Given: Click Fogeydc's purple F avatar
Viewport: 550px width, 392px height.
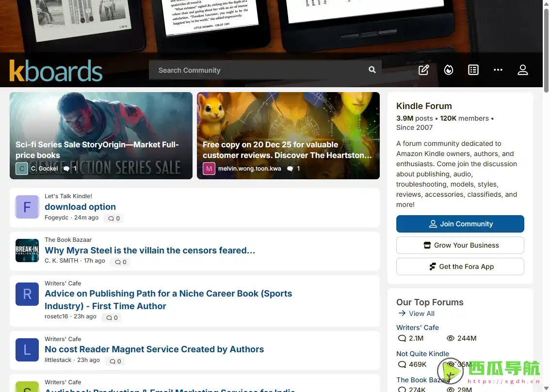Looking at the screenshot, I should pyautogui.click(x=27, y=207).
